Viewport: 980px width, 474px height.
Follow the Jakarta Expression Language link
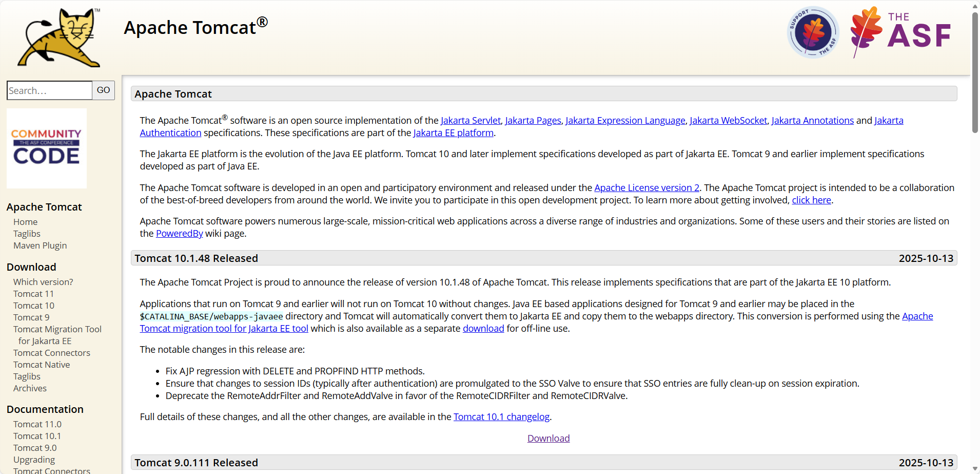625,121
